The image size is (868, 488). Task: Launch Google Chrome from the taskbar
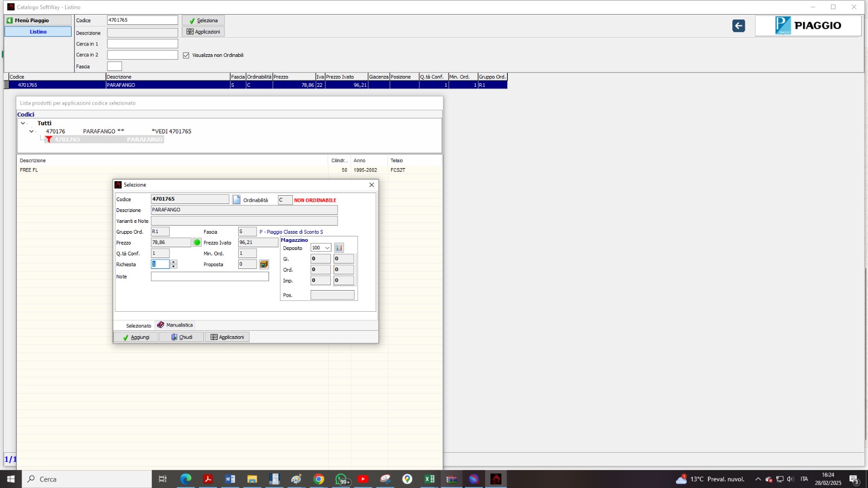click(319, 479)
